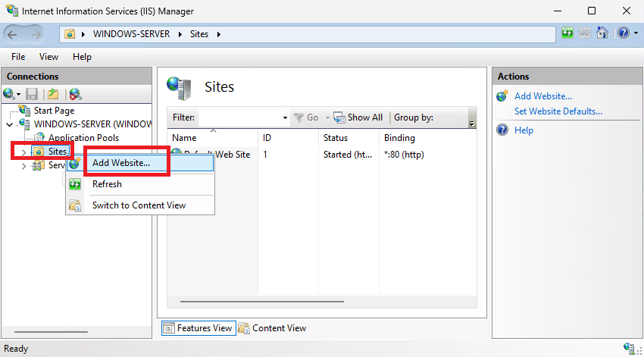Click the arrow next to the top Help icon

click(636, 33)
